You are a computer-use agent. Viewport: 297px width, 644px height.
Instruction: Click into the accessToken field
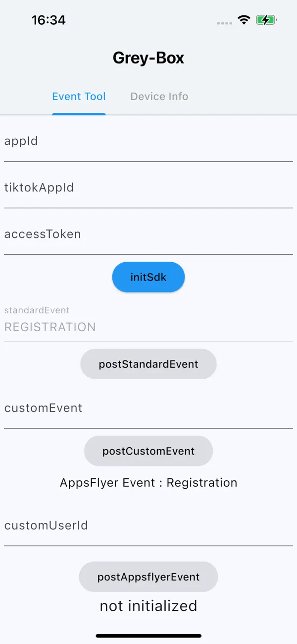point(148,234)
